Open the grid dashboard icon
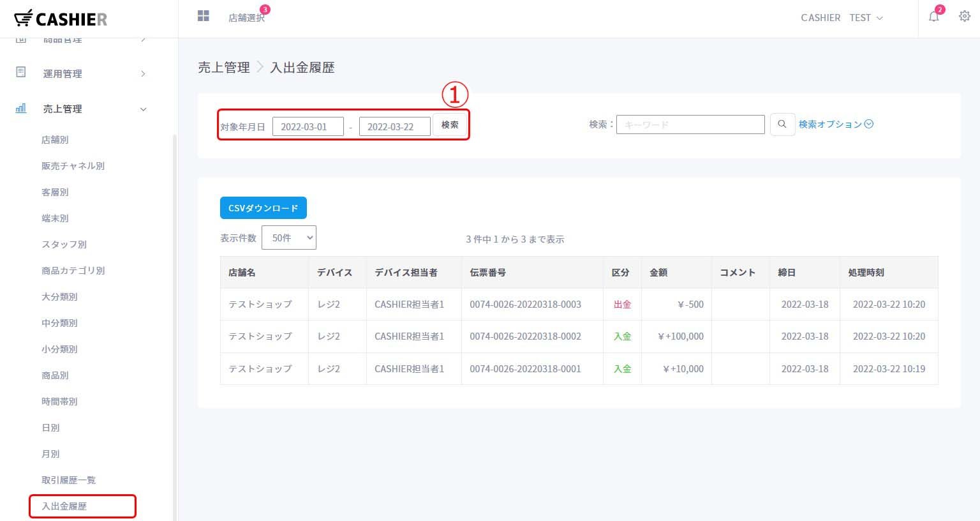 click(204, 16)
